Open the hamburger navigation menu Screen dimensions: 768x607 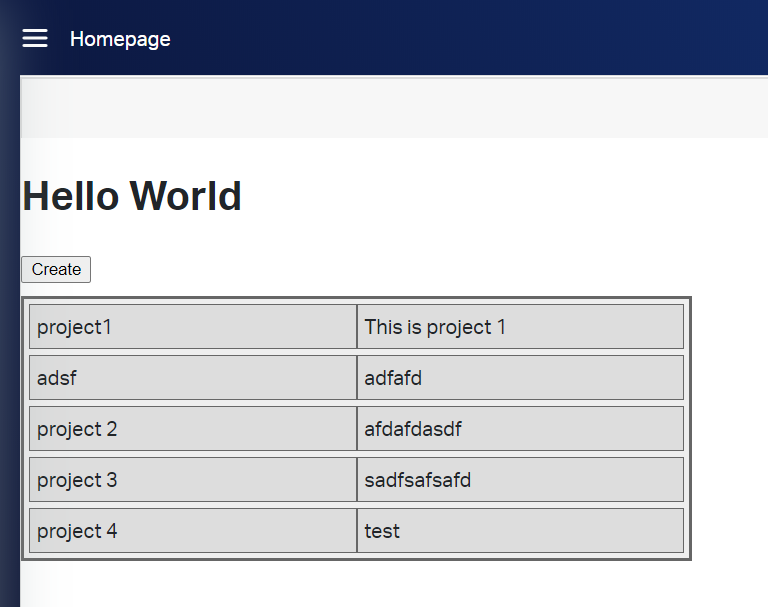tap(35, 38)
